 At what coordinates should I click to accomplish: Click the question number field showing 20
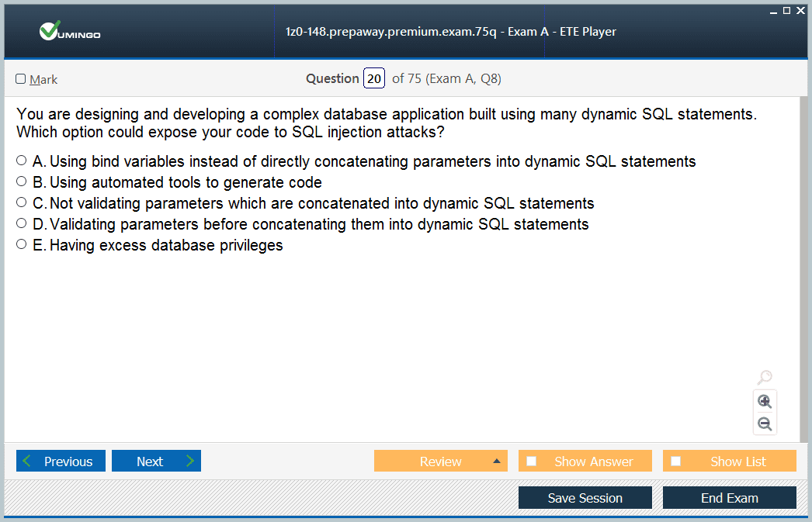[x=374, y=78]
